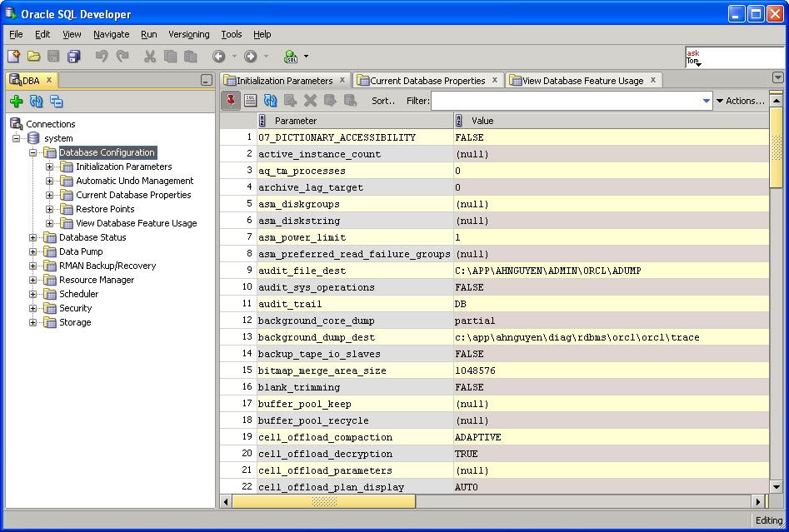Open the Tools menu
The image size is (789, 532).
tap(231, 34)
